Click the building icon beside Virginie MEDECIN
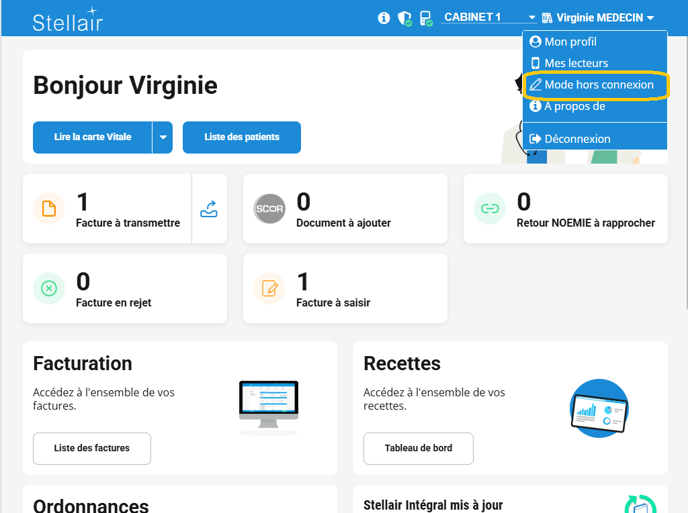The width and height of the screenshot is (688, 513). [x=547, y=18]
